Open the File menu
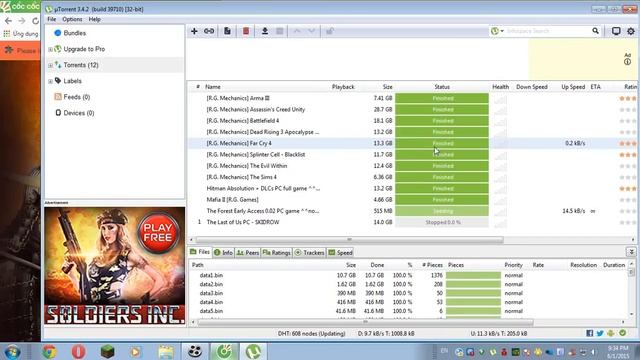Viewport: 640px width, 360px height. [52, 19]
